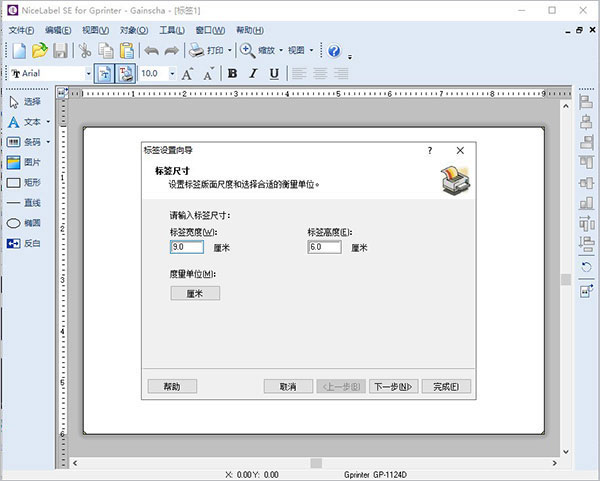Screen dimensions: 600x481
Task: Toggle Bold formatting
Action: [232, 73]
